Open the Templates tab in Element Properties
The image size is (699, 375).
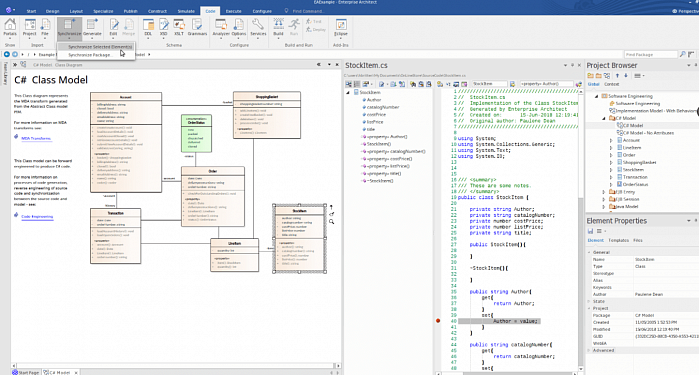tap(618, 240)
